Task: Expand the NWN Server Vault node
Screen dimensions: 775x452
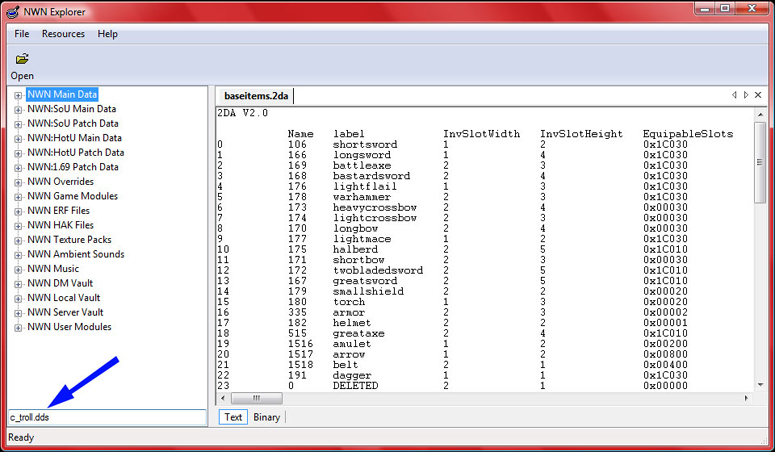Action: (18, 313)
